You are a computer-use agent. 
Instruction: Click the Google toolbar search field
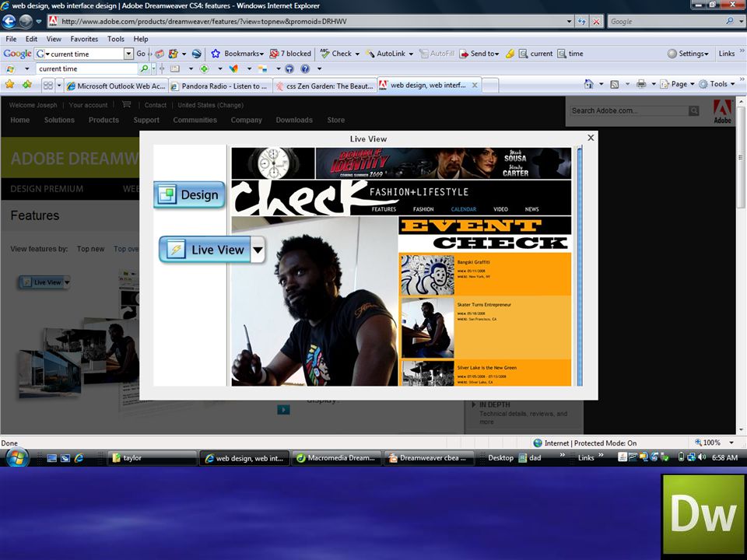click(x=84, y=54)
